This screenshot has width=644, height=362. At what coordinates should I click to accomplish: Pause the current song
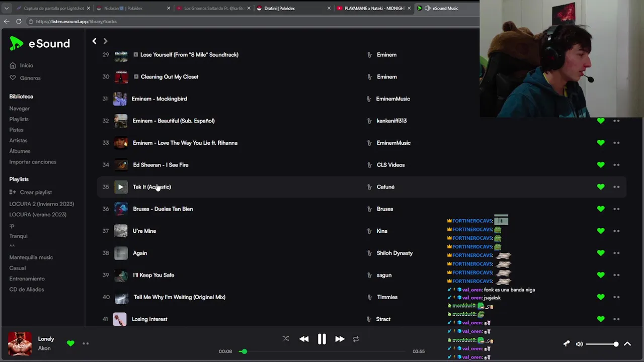[322, 339]
